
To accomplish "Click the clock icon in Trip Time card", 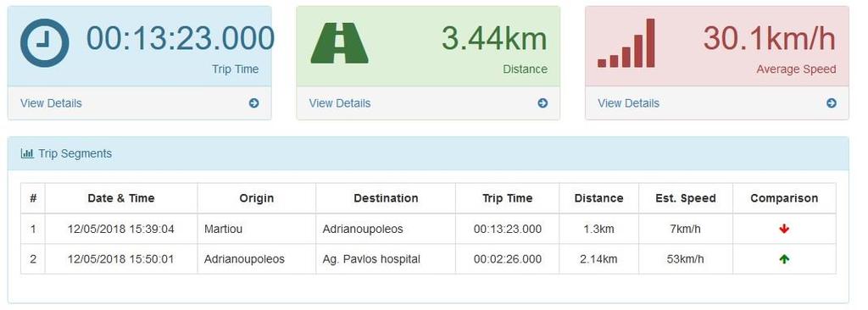I will click(45, 43).
